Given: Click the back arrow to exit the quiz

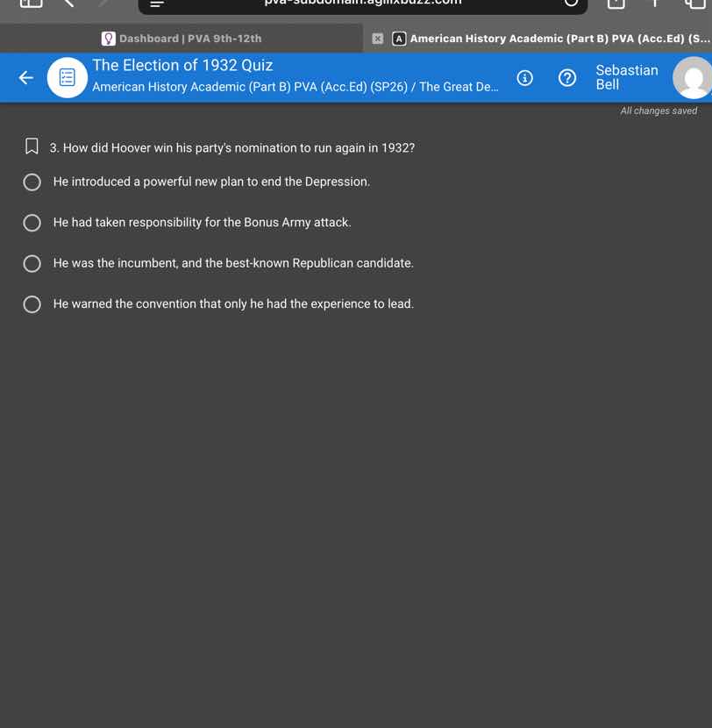Looking at the screenshot, I should point(25,77).
